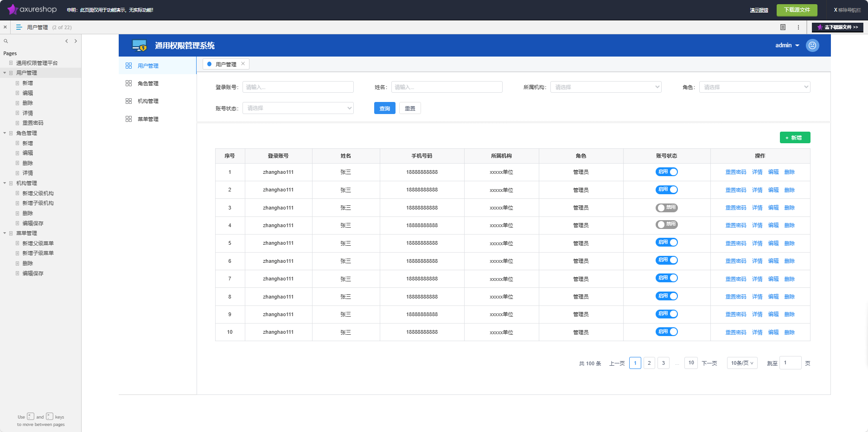The width and height of the screenshot is (868, 432).
Task: Toggle account status switch for row 6
Action: click(667, 260)
